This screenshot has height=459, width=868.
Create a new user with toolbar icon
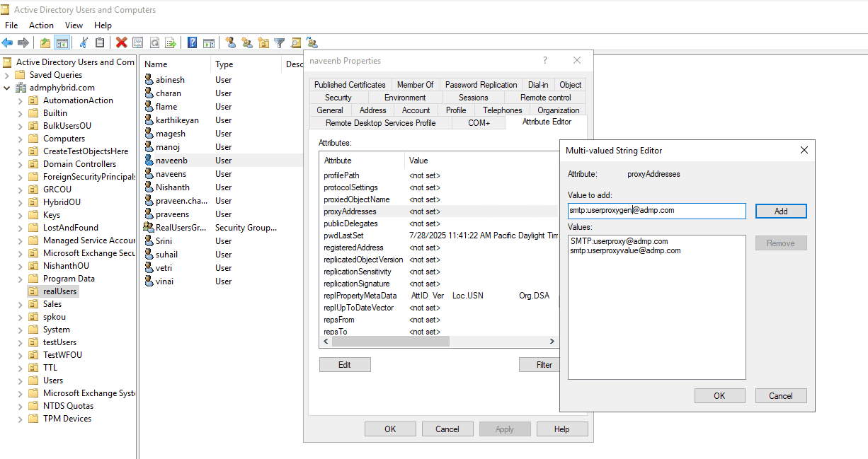231,42
